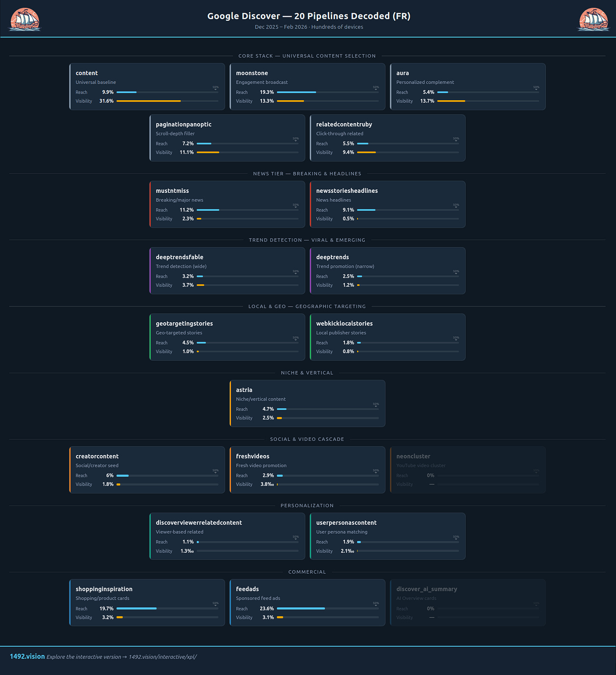Select the feedads card title

click(x=247, y=589)
